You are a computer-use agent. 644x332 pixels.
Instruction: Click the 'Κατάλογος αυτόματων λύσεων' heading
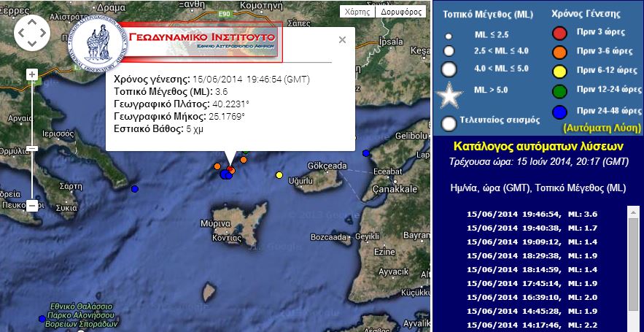(x=538, y=146)
